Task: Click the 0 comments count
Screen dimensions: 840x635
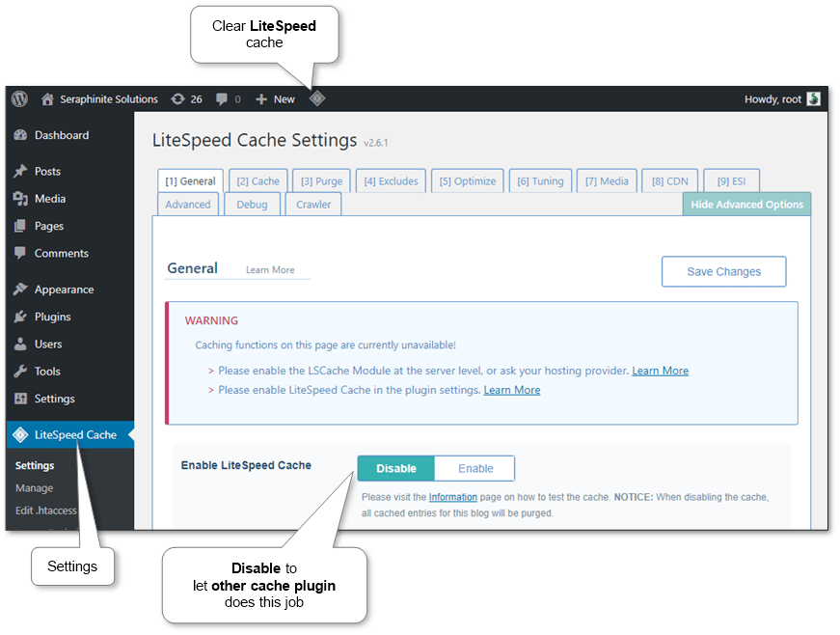Action: pos(238,99)
